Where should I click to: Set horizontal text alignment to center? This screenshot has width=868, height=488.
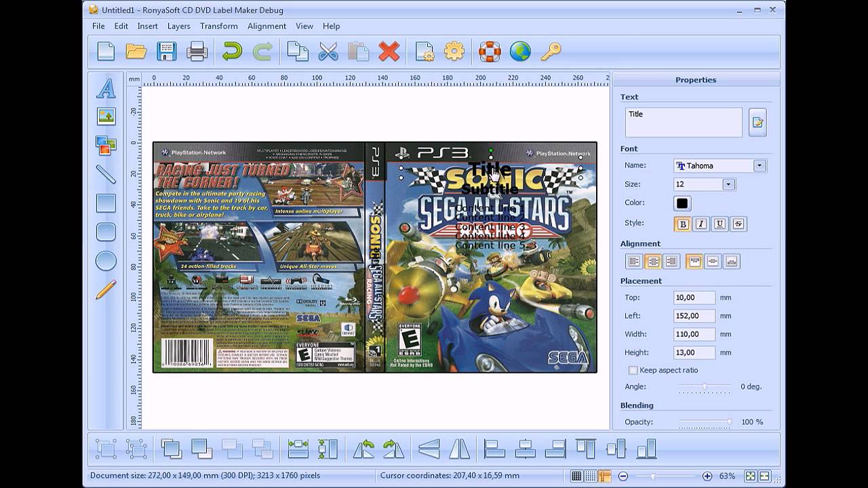(652, 261)
